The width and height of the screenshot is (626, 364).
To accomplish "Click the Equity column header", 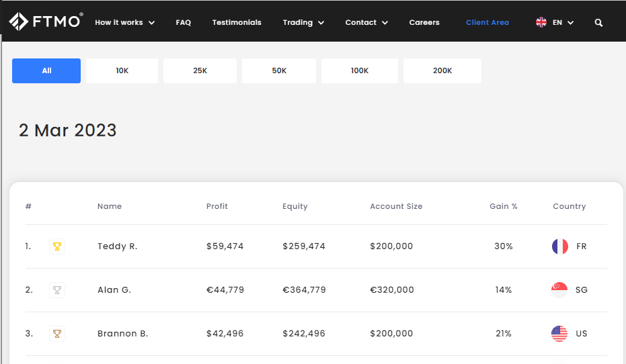I will point(295,207).
